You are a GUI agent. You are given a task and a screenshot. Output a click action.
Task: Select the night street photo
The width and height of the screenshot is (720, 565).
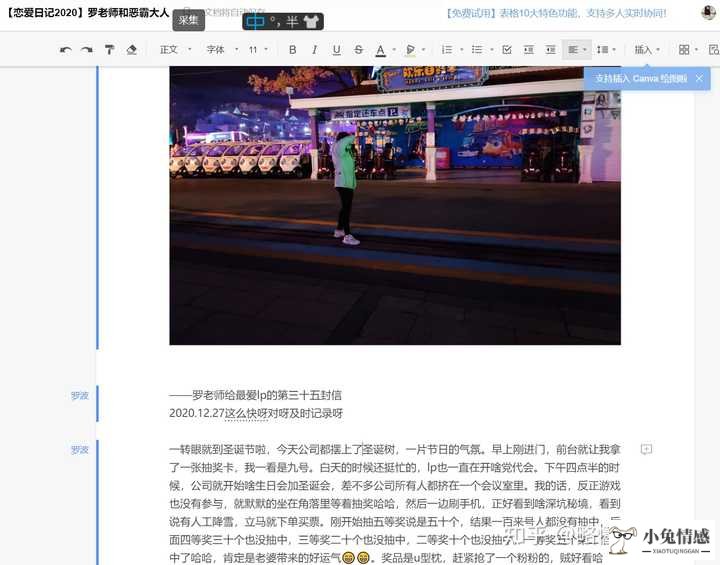coord(395,205)
